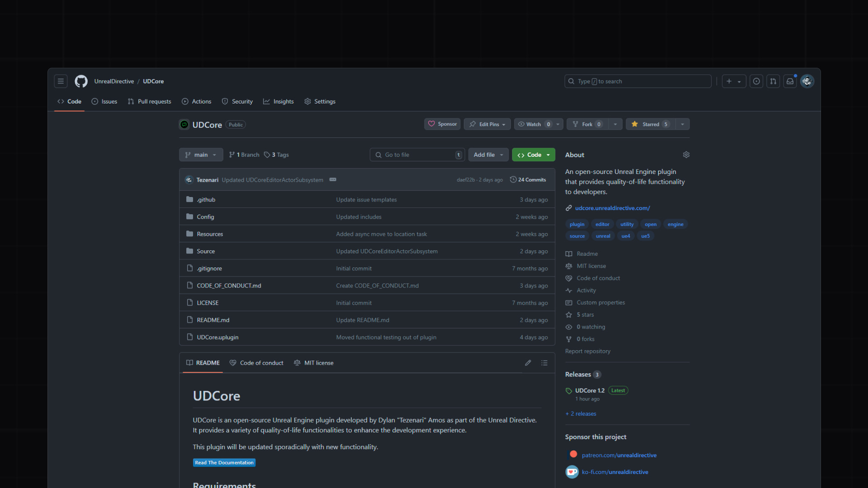Click the Sponsor heart button

[442, 124]
